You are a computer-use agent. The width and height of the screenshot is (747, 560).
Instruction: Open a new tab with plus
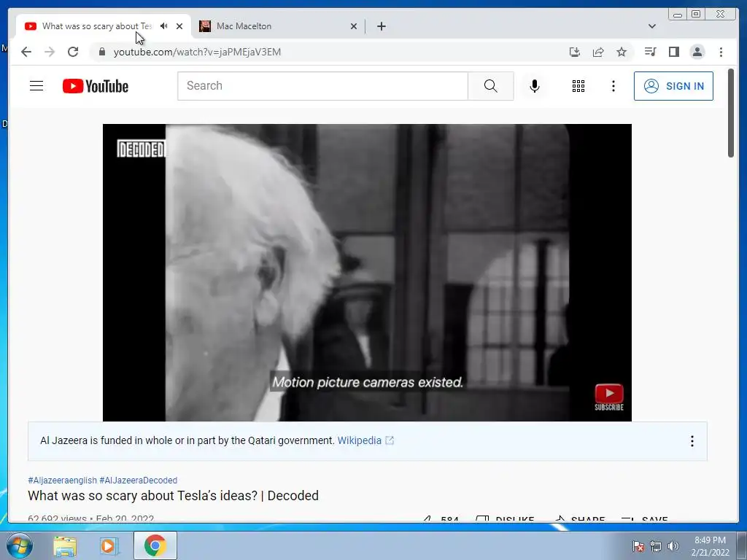coord(381,26)
